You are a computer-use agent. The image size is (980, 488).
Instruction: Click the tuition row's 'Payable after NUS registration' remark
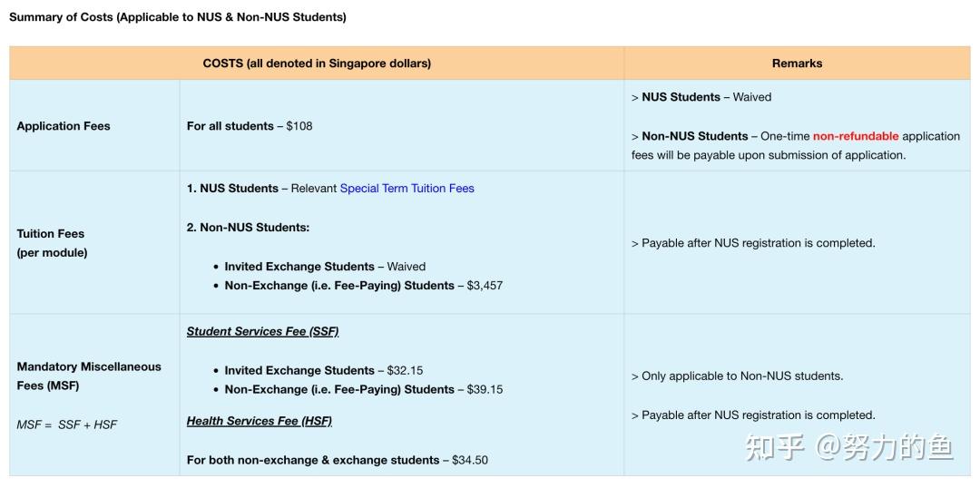coord(753,243)
